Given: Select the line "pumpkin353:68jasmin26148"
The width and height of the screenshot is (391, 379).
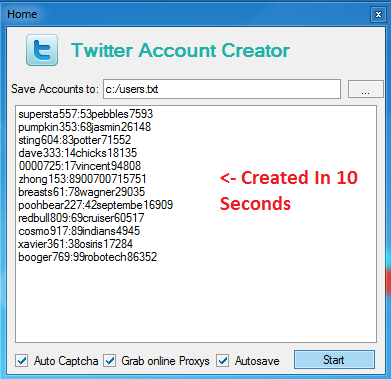Looking at the screenshot, I should [x=84, y=127].
